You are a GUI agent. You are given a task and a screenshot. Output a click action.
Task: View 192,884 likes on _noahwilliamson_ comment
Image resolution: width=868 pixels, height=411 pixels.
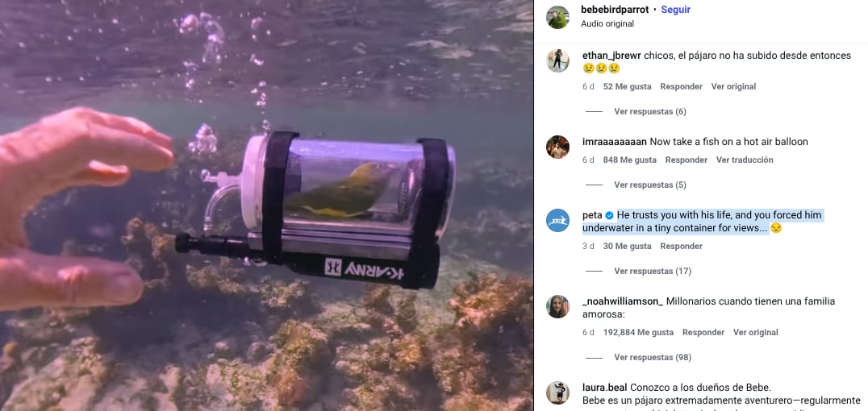[638, 333]
